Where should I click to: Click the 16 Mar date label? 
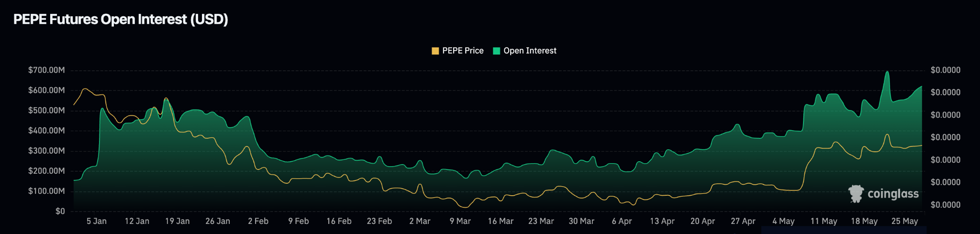point(501,221)
